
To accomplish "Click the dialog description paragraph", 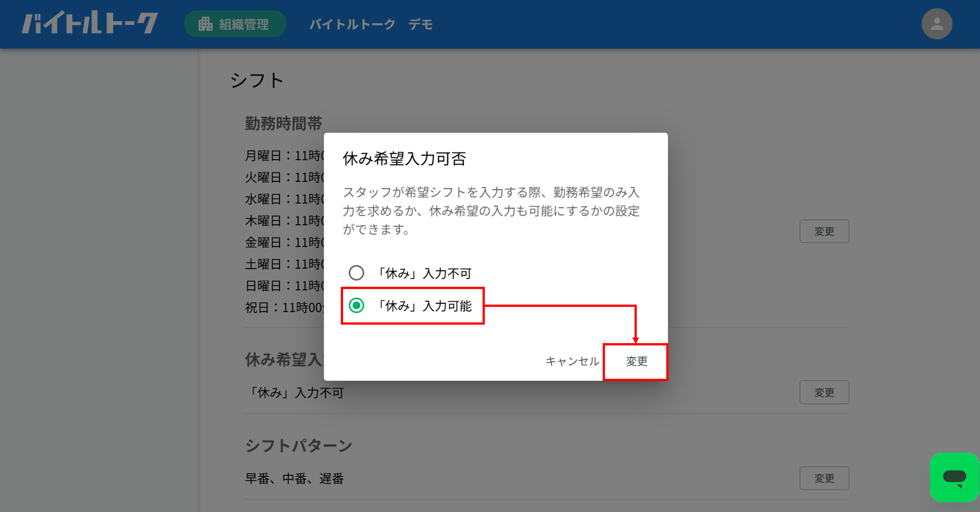I will 491,211.
